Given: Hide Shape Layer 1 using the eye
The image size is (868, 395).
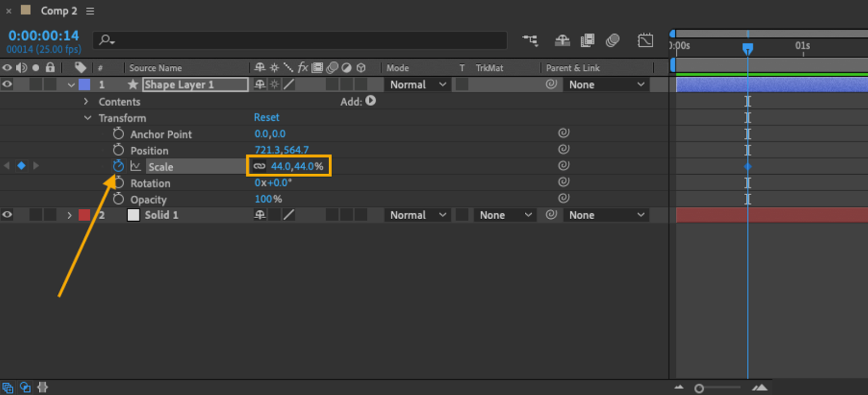Looking at the screenshot, I should [x=7, y=84].
